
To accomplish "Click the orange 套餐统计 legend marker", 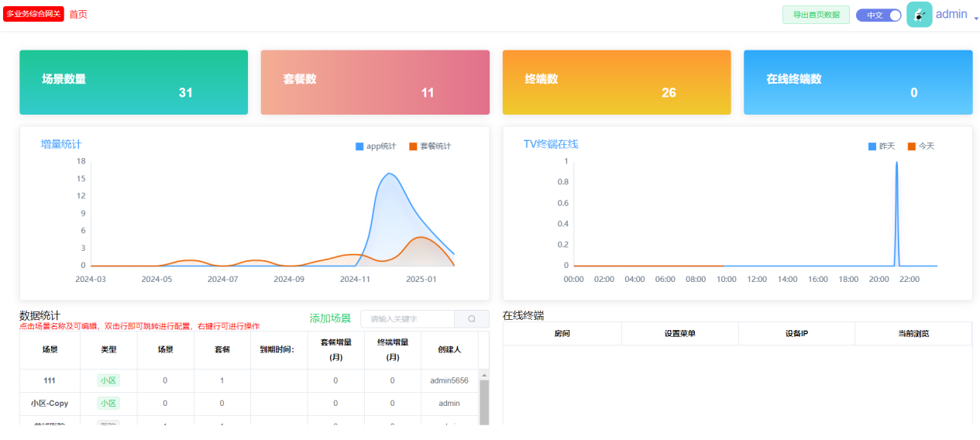I will [413, 146].
